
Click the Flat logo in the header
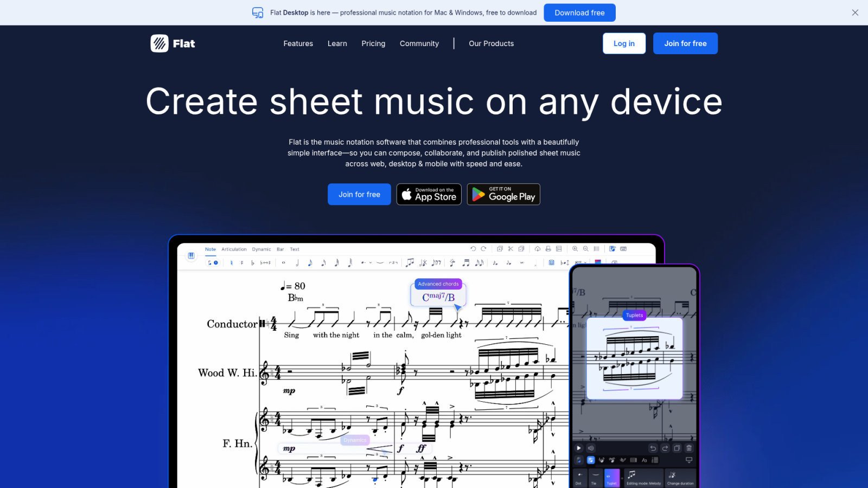(173, 43)
